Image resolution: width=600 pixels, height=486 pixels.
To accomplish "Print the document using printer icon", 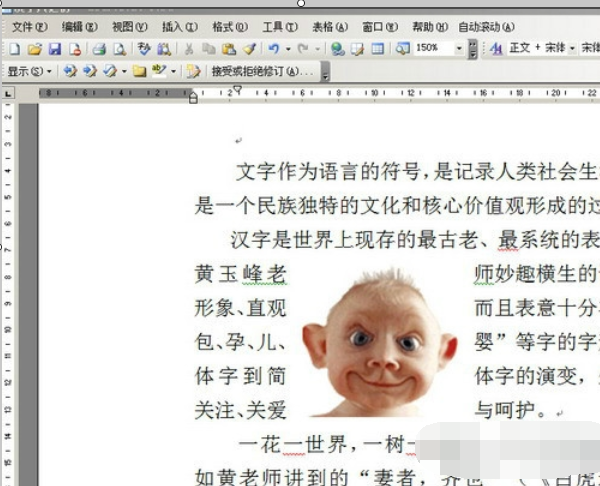I will pyautogui.click(x=99, y=49).
